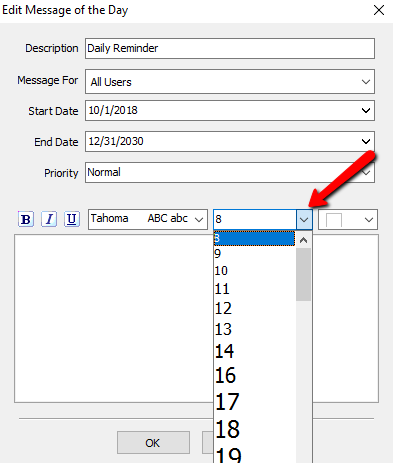Image resolution: width=393 pixels, height=463 pixels.
Task: Confirm with the OK button
Action: click(153, 443)
